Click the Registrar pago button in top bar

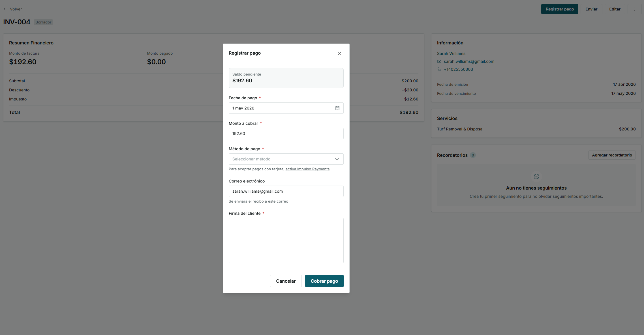click(x=559, y=9)
